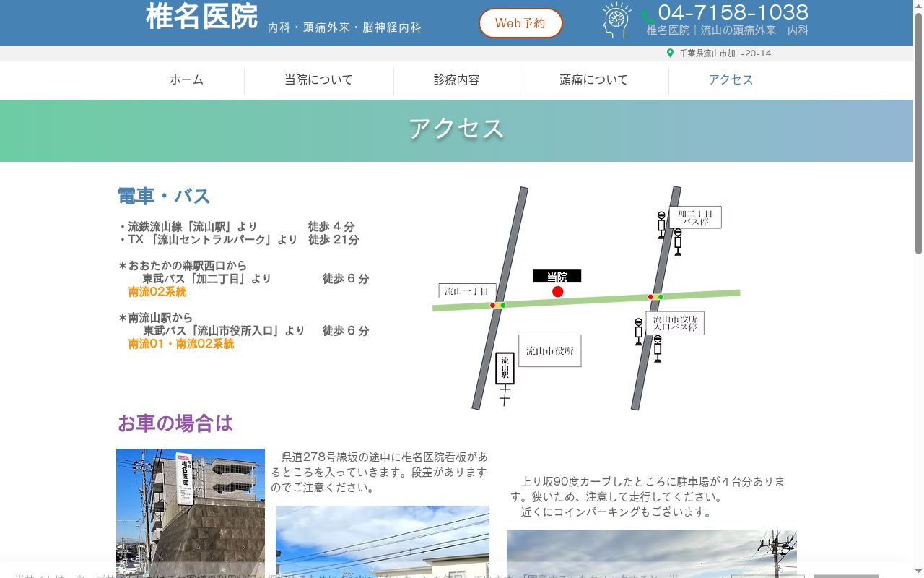
Task: Click the orange 南流01・南流02系統 text
Action: coord(181,344)
